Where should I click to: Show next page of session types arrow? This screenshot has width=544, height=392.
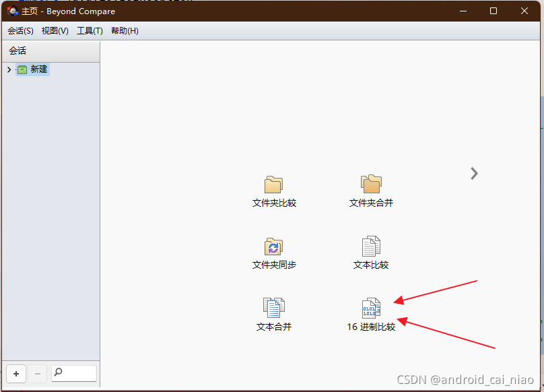pyautogui.click(x=474, y=173)
